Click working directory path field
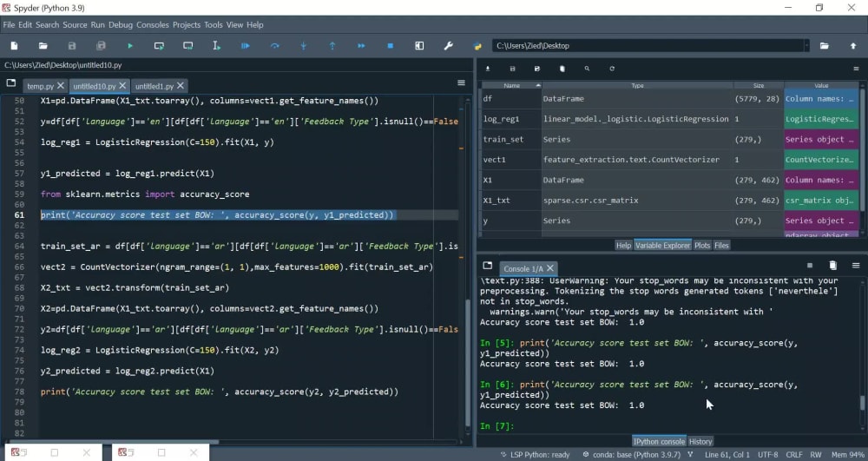The width and height of the screenshot is (868, 461). click(x=648, y=46)
